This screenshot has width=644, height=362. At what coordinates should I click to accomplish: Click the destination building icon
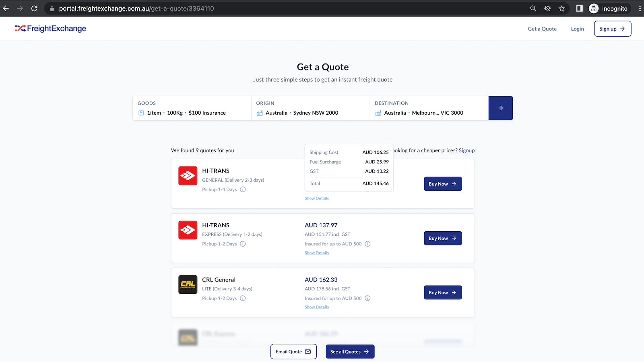click(x=378, y=113)
